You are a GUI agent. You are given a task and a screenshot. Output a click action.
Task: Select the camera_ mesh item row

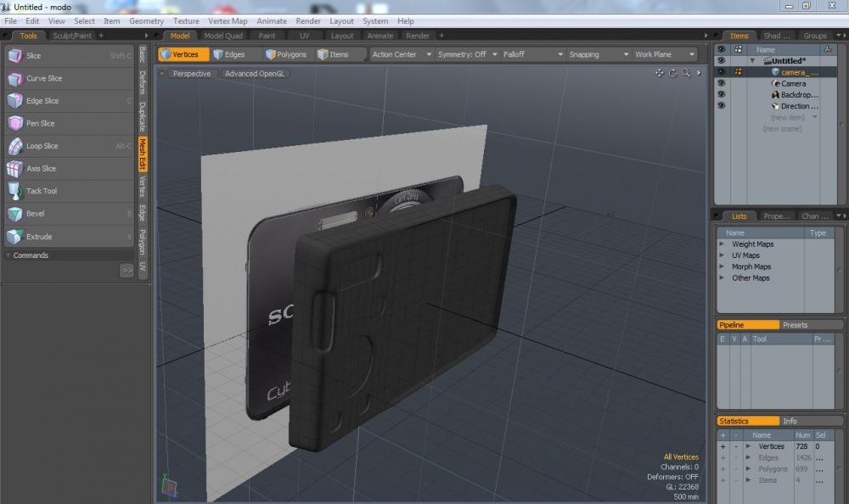775,72
